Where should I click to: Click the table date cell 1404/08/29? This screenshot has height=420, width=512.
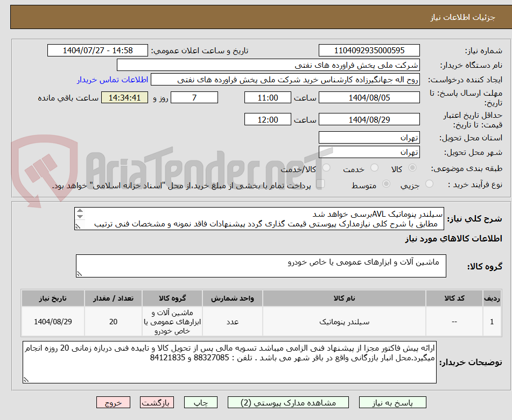(53, 322)
